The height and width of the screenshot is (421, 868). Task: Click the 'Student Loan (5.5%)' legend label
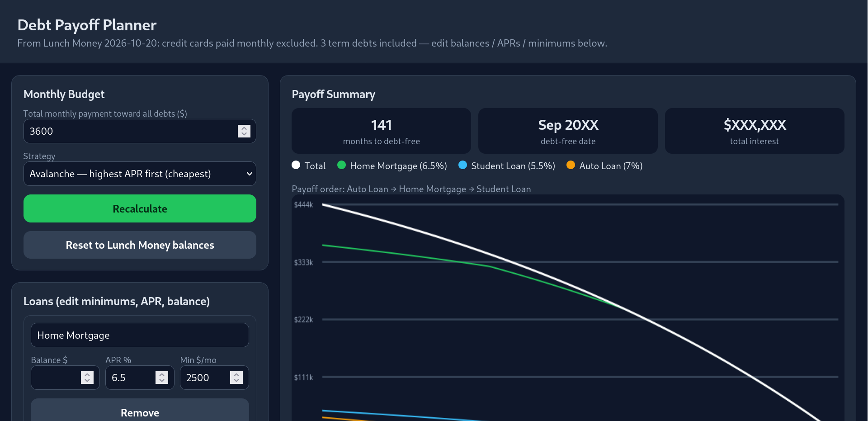pos(513,166)
